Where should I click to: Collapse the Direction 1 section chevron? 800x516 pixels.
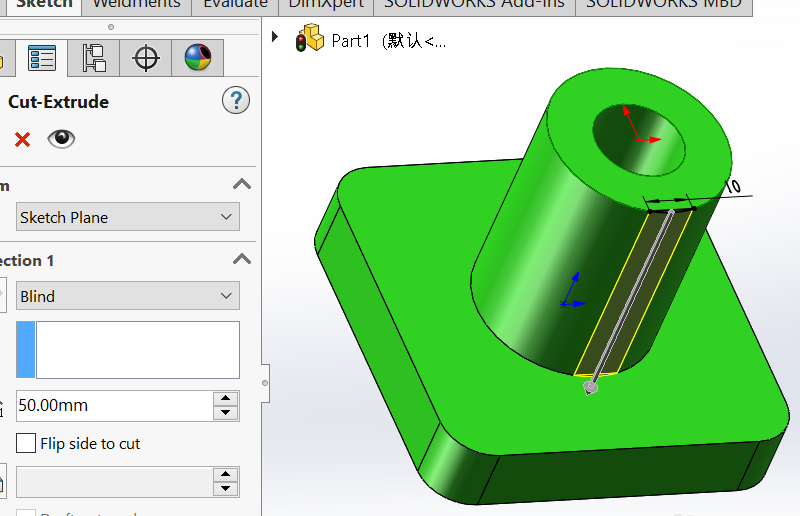(242, 259)
